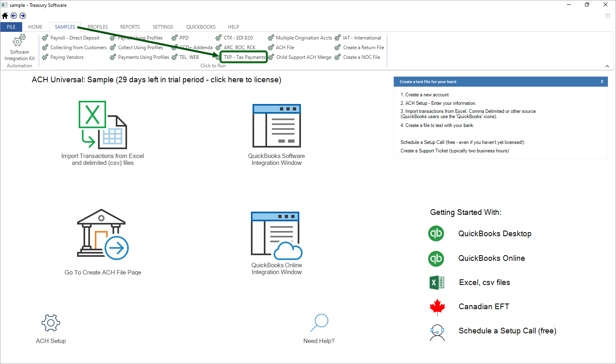This screenshot has height=364, width=616.
Task: Go forward with the right arrow icon
Action: (x=23, y=16)
